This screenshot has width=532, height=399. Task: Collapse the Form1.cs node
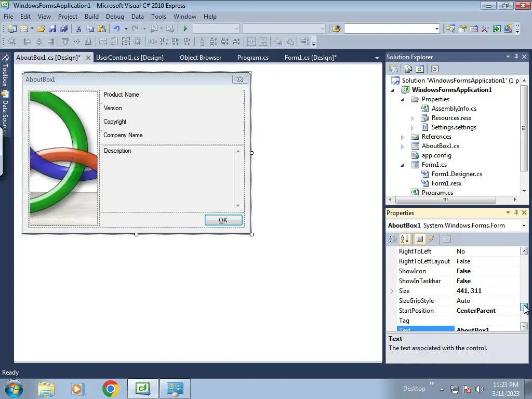click(x=403, y=165)
